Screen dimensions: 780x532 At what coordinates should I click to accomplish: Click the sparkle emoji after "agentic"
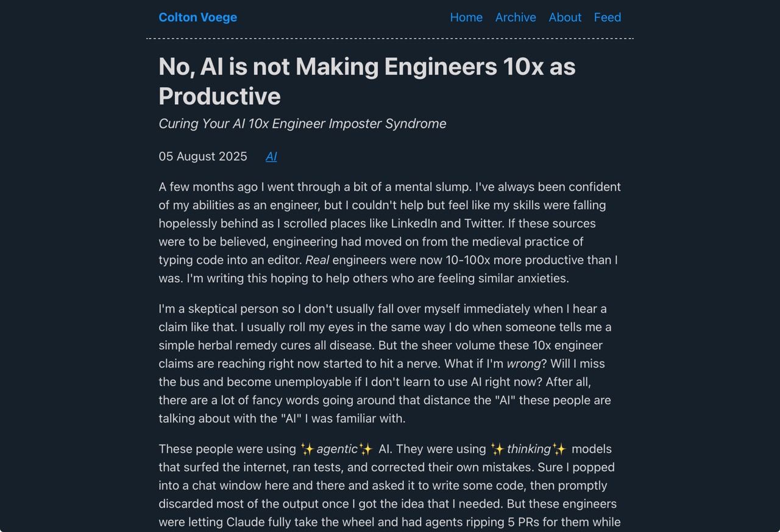366,449
